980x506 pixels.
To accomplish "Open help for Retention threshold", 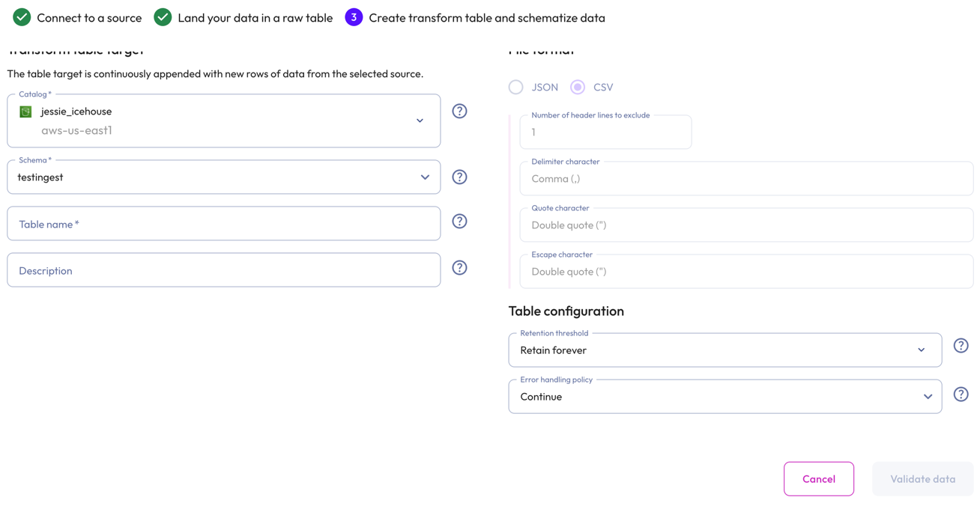I will tap(961, 345).
